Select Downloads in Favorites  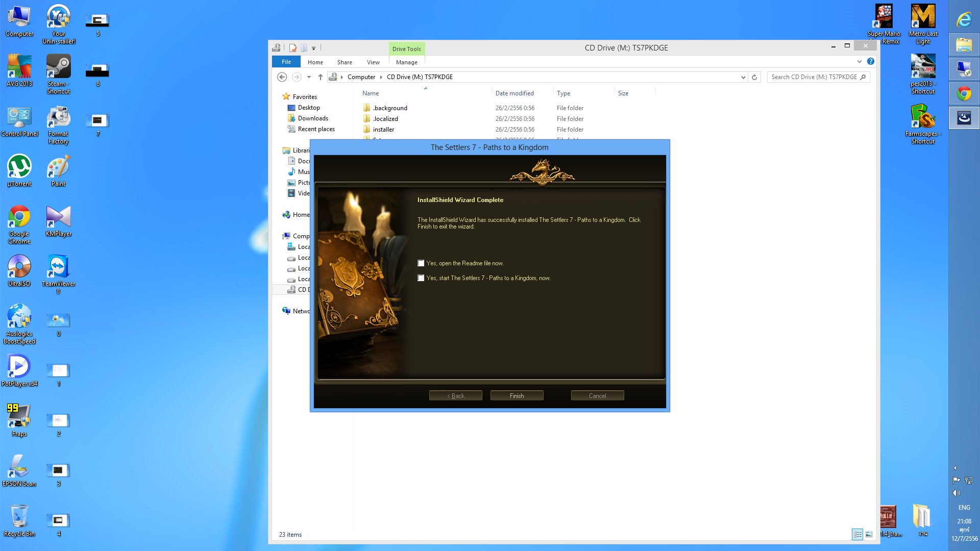313,118
